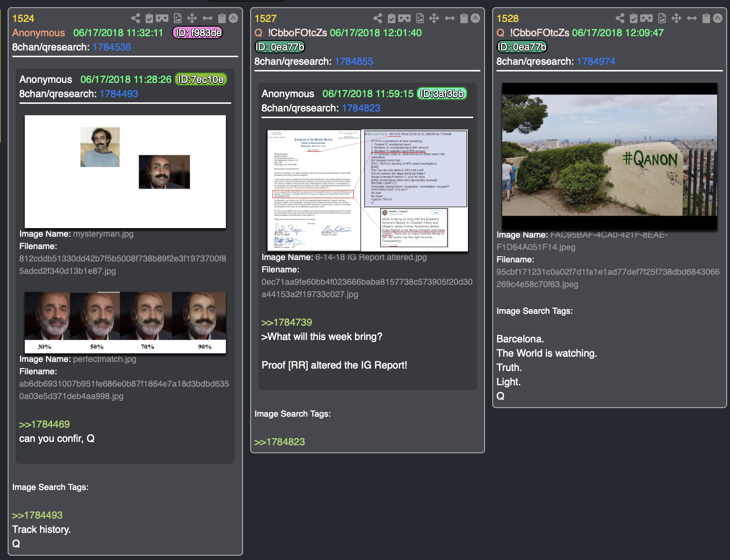Click post number 1528 title
730x560 pixels.
(x=507, y=19)
